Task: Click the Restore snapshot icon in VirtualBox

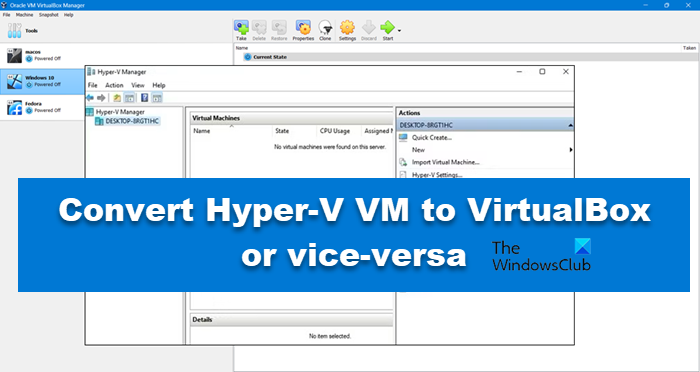Action: click(279, 30)
